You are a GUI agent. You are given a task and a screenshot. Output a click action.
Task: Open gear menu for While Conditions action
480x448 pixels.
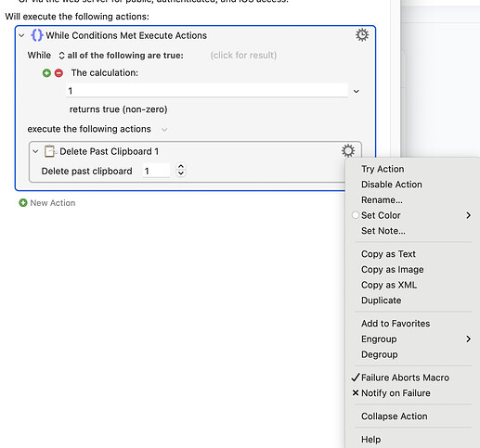click(x=362, y=35)
